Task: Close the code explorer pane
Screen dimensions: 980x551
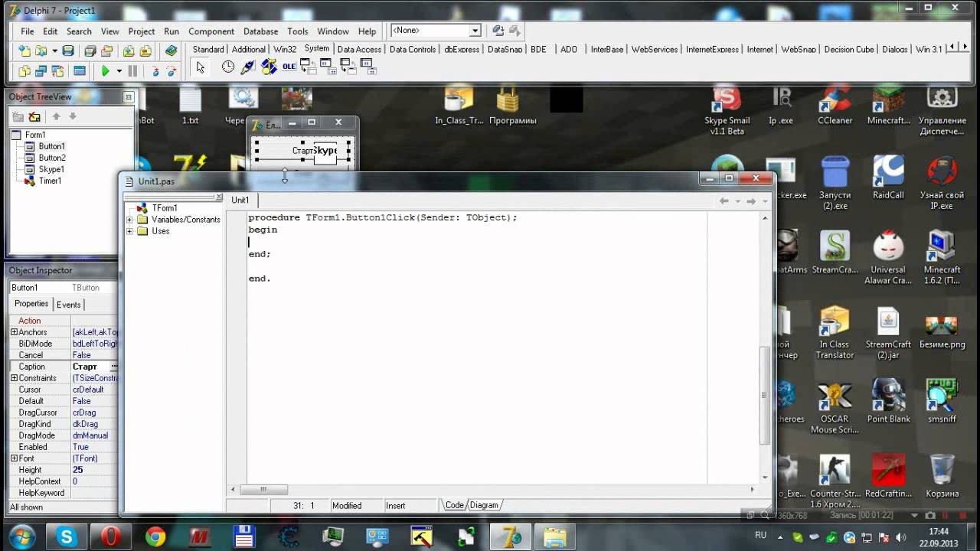Action: [x=218, y=197]
